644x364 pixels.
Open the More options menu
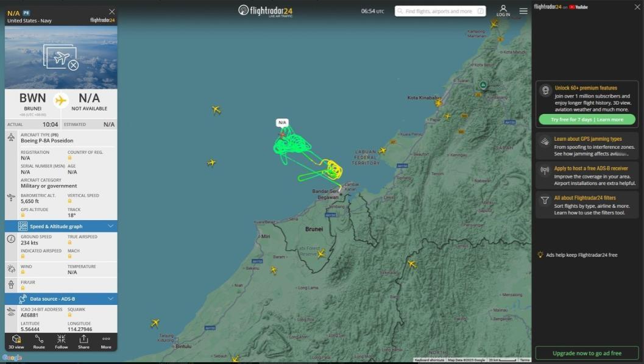106,342
